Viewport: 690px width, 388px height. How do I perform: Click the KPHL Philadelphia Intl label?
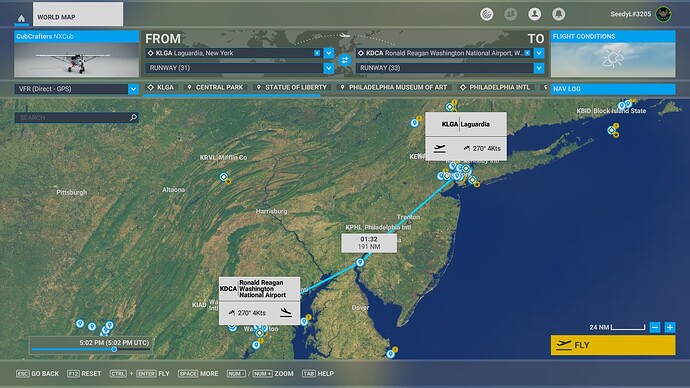(378, 227)
